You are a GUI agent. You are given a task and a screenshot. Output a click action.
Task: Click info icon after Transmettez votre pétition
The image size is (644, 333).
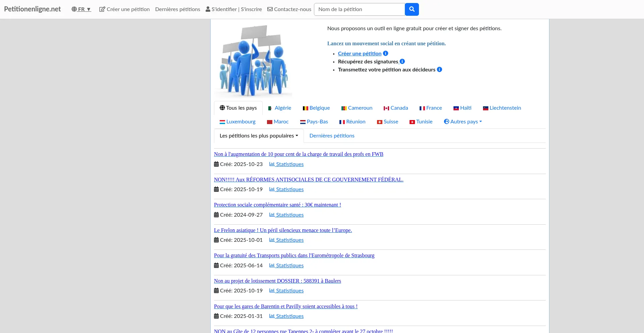439,69
